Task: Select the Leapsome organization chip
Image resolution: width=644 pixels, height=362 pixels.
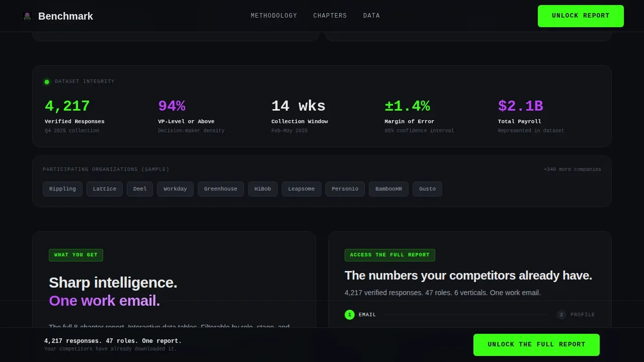Action: tap(301, 189)
